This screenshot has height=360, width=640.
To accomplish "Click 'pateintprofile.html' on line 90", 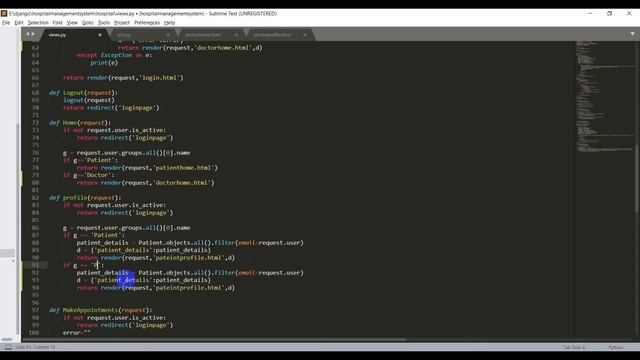I will [190, 258].
